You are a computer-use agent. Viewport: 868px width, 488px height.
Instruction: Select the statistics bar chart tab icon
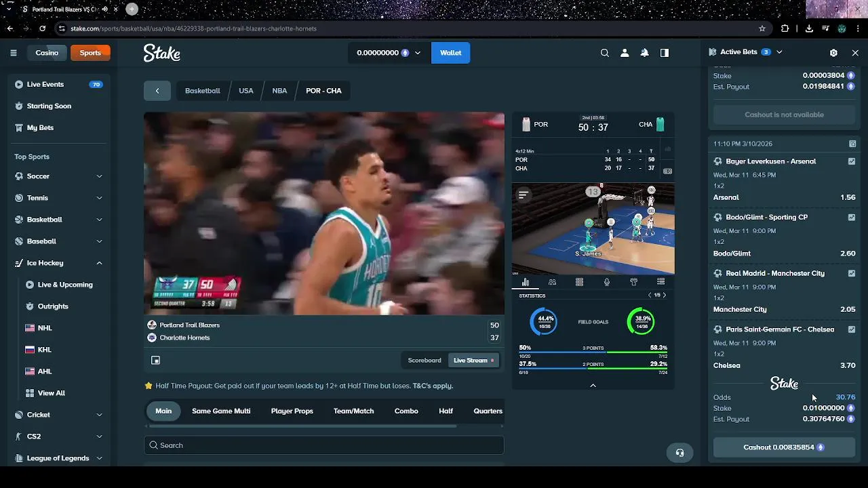coord(525,282)
